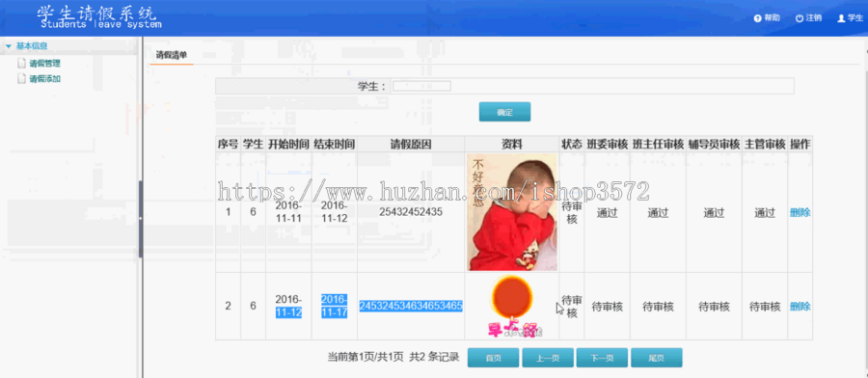Viewport: 868px width, 378px height.
Task: Switch to the 请假清单 tab
Action: (x=171, y=55)
